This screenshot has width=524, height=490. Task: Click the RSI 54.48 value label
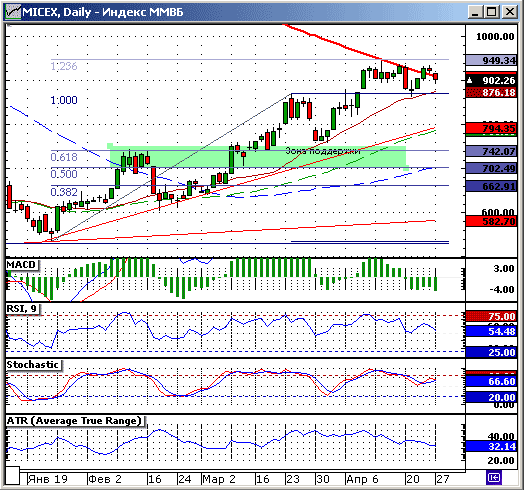(491, 331)
